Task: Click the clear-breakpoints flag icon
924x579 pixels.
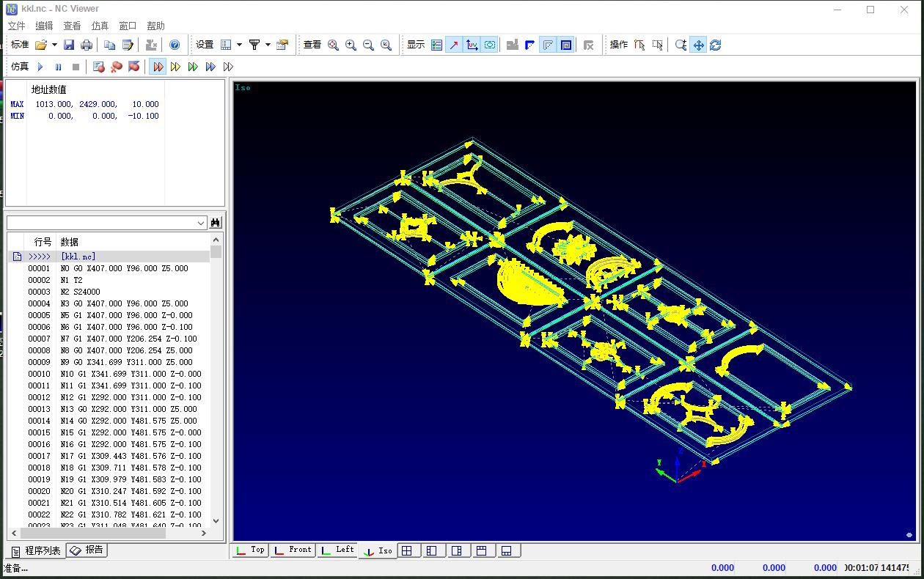Action: pyautogui.click(x=133, y=67)
